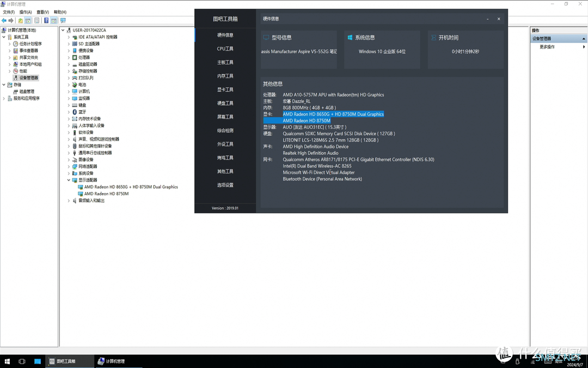The height and width of the screenshot is (368, 588).
Task: Switch to 图吧工具箱 taskbar button
Action: [x=69, y=361]
